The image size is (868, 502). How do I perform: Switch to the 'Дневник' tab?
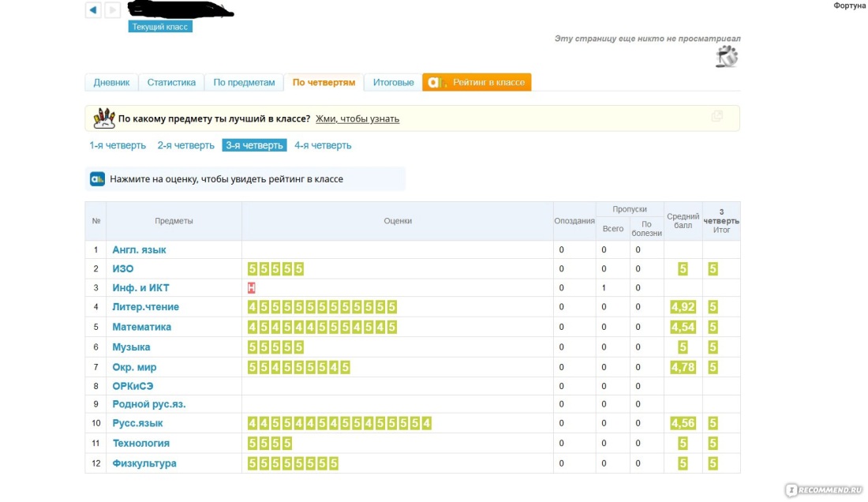pos(111,82)
